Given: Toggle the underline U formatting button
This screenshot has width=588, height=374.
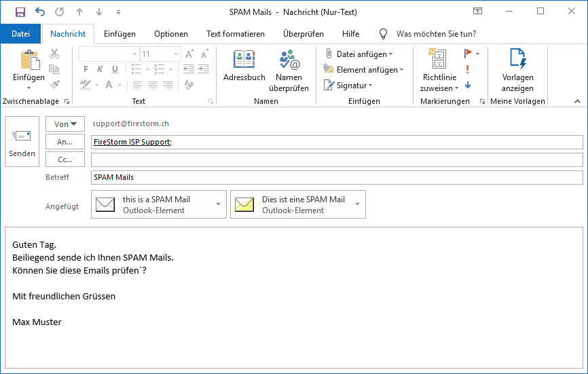Looking at the screenshot, I should tap(115, 69).
